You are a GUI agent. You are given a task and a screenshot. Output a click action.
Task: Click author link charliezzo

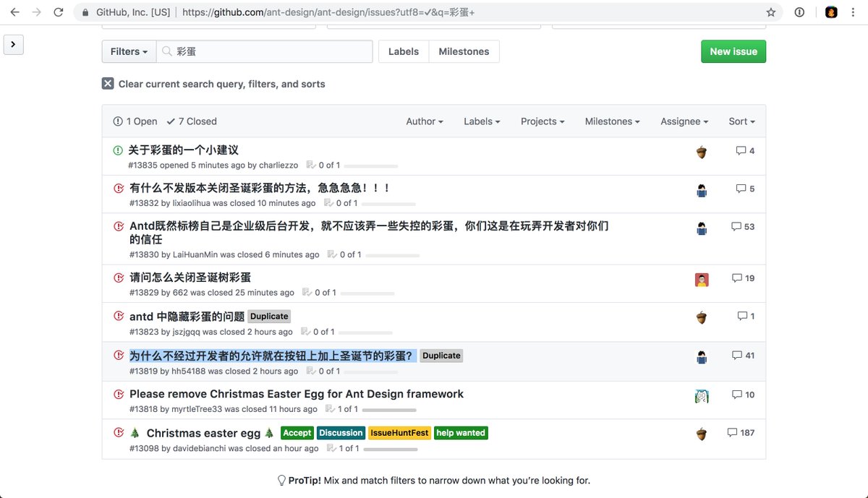coord(278,166)
